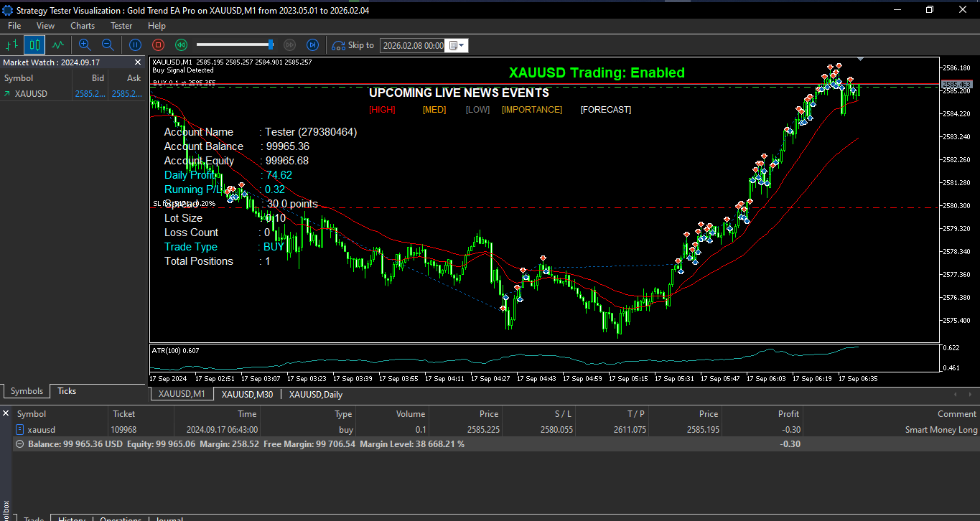Restore down the Strategy Tester window

coord(930,9)
